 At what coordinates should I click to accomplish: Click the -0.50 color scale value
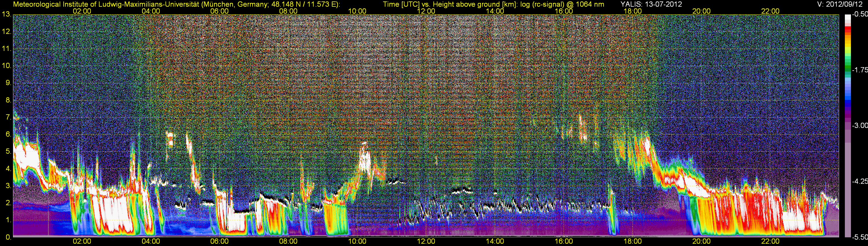point(860,14)
